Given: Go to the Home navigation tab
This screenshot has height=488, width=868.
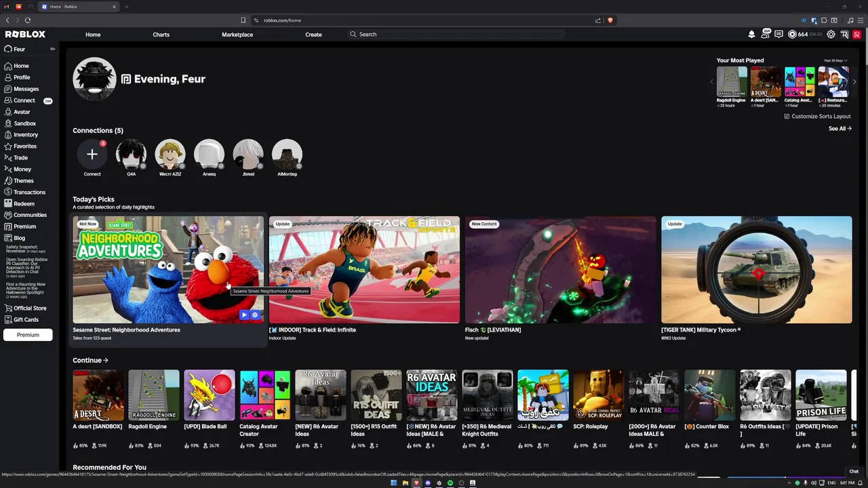Looking at the screenshot, I should tap(93, 35).
